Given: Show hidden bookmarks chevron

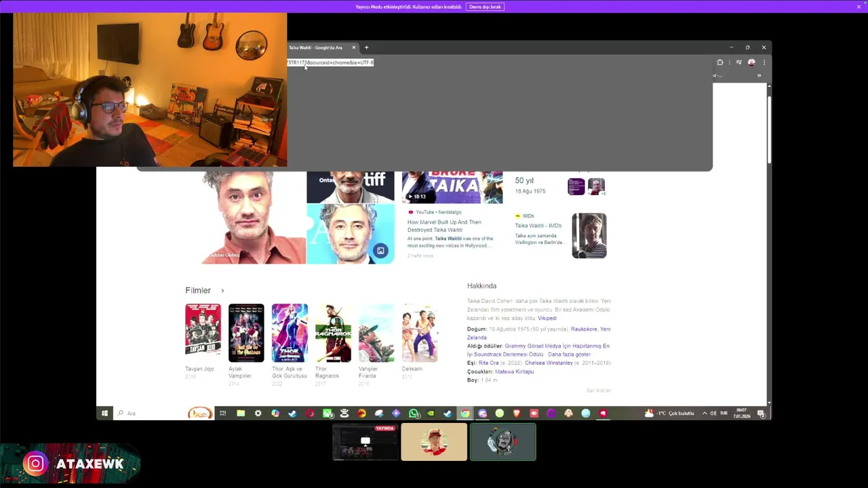Looking at the screenshot, I should (759, 75).
